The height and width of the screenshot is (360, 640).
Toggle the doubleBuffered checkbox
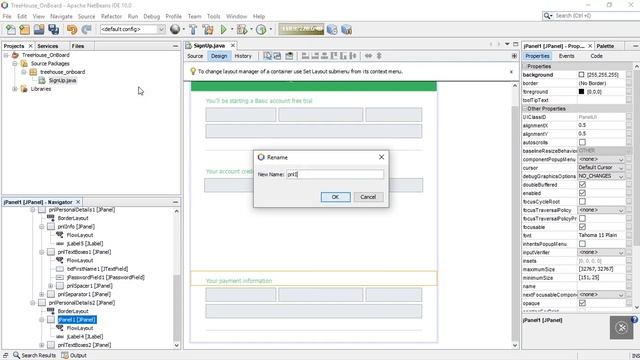tap(582, 184)
